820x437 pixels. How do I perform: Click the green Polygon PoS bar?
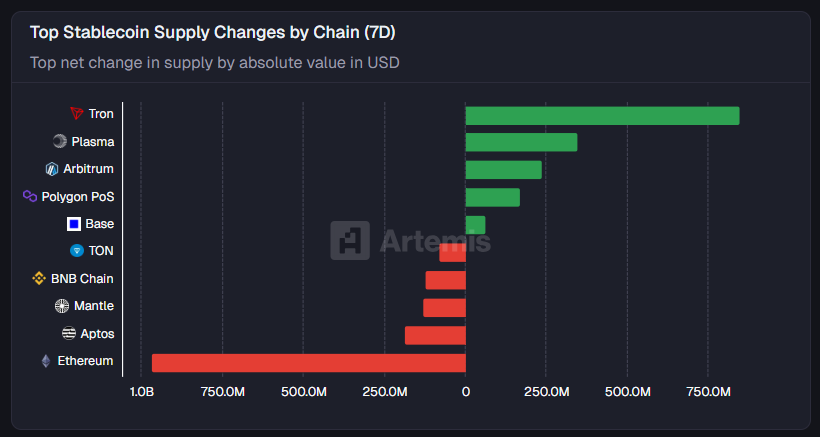tap(492, 197)
